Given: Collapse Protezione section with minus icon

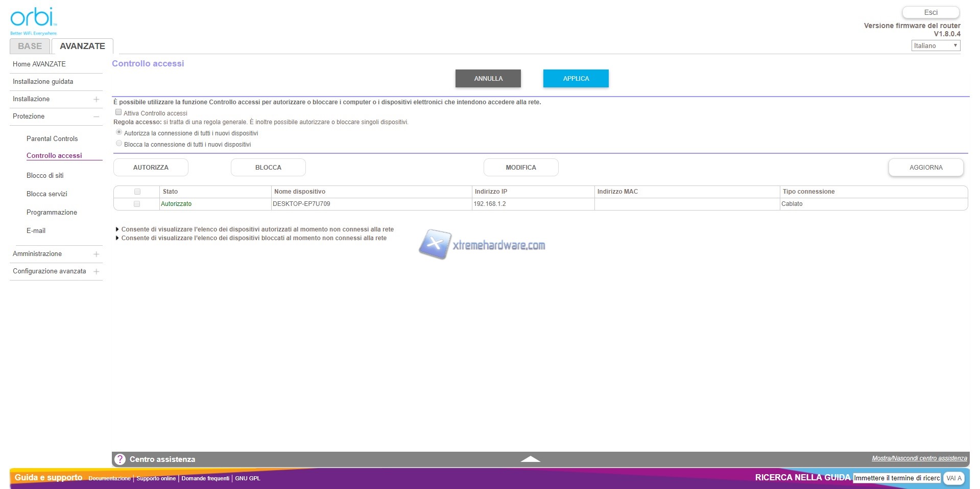Looking at the screenshot, I should (x=96, y=117).
